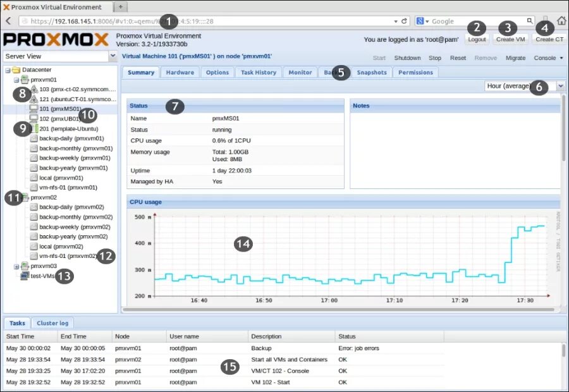
Task: Click the storage icon for backup-monthly (pmxvm01)
Action: tap(34, 148)
